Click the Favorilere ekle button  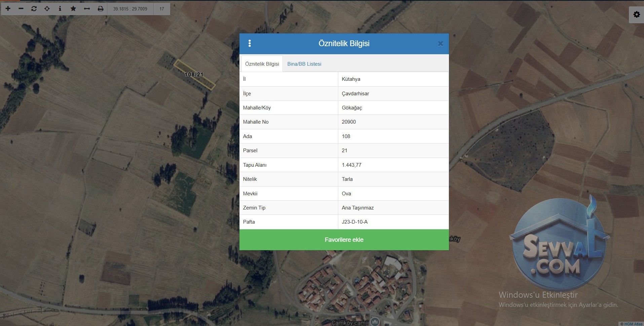[344, 240]
